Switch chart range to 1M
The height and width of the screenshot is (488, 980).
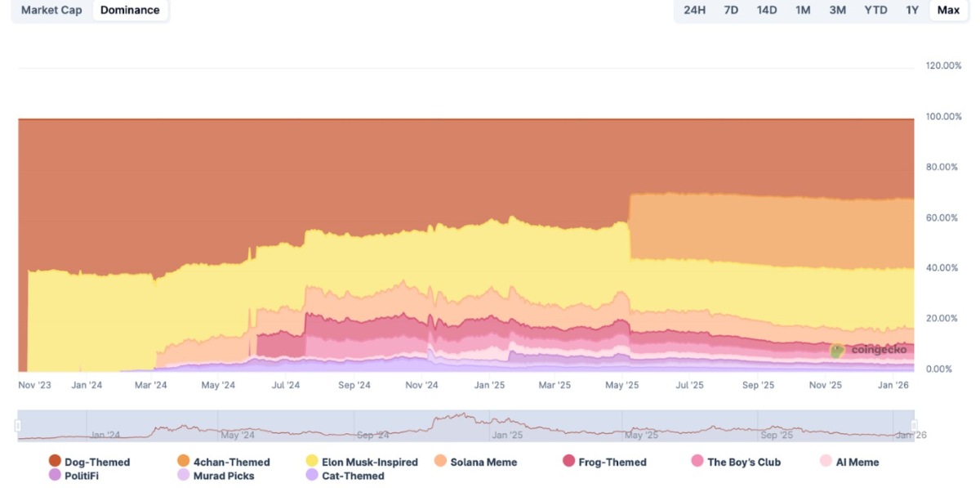point(803,10)
